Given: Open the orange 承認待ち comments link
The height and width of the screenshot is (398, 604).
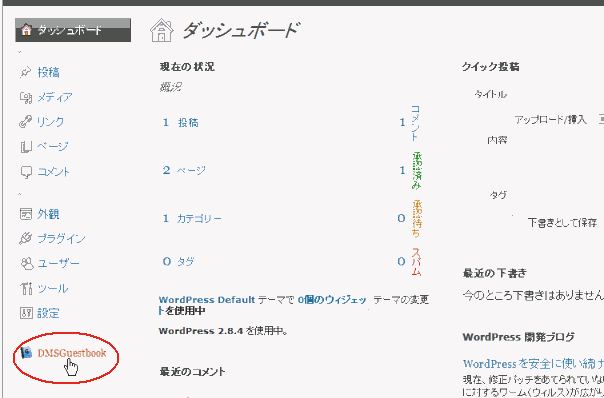Looking at the screenshot, I should 416,218.
